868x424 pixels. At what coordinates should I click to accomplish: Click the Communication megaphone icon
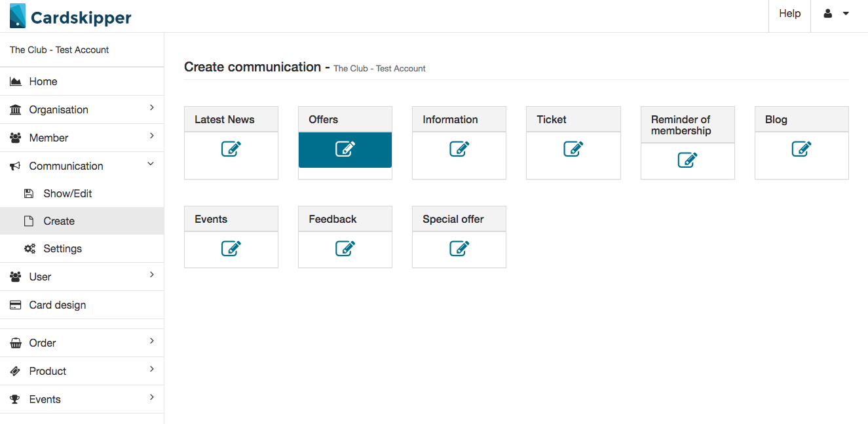point(15,166)
